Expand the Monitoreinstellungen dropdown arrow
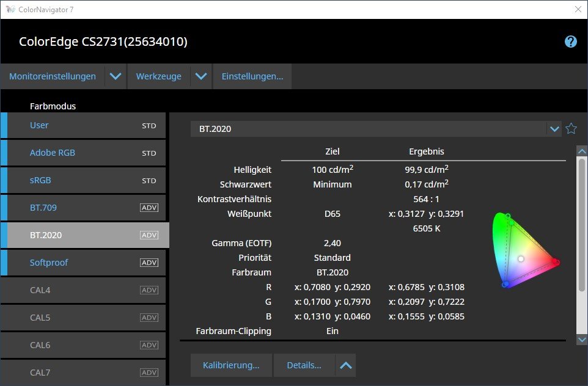This screenshot has height=386, width=588. coord(116,77)
